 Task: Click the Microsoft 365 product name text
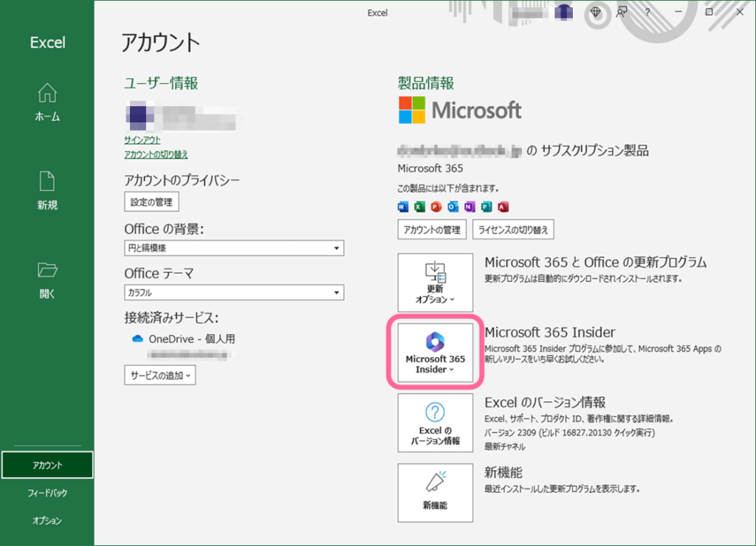(x=430, y=168)
